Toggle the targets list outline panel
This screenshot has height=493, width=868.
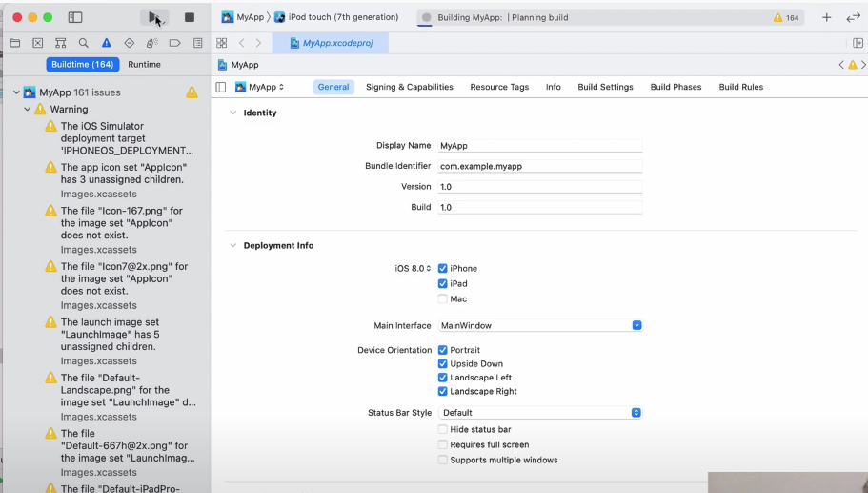click(x=221, y=87)
